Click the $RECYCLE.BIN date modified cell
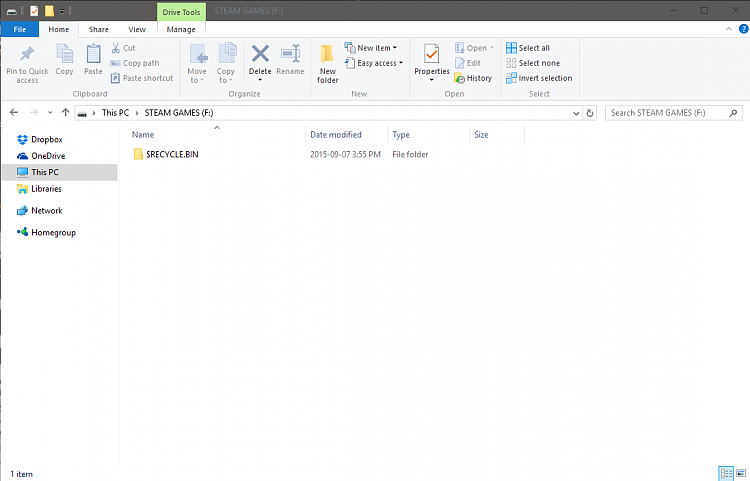This screenshot has width=750, height=481. click(x=345, y=154)
